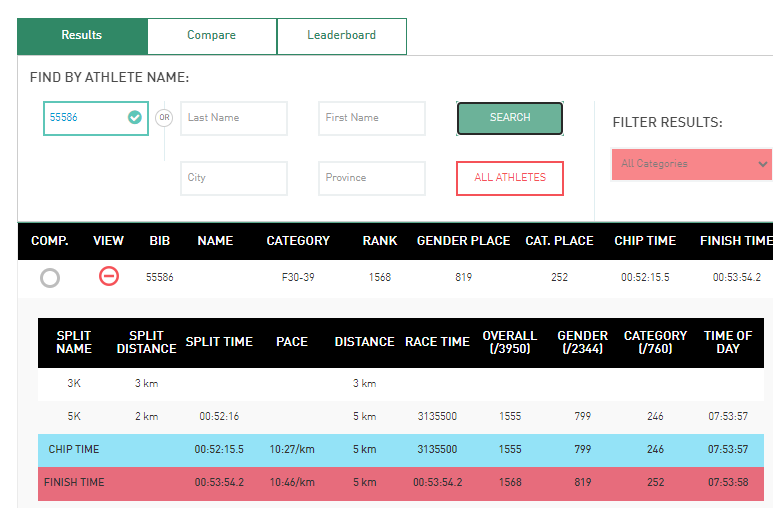Click the RANK column header
Viewport: 773px width, 508px height.
point(380,241)
